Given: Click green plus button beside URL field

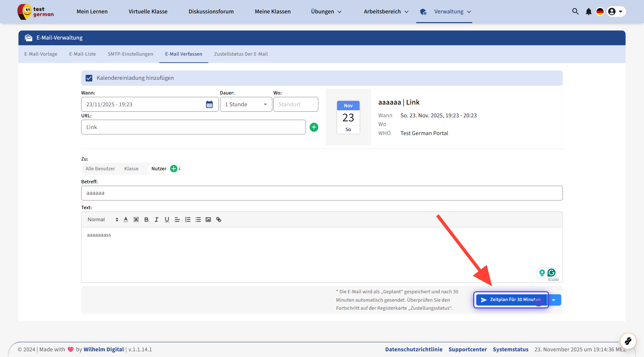Looking at the screenshot, I should pos(314,127).
